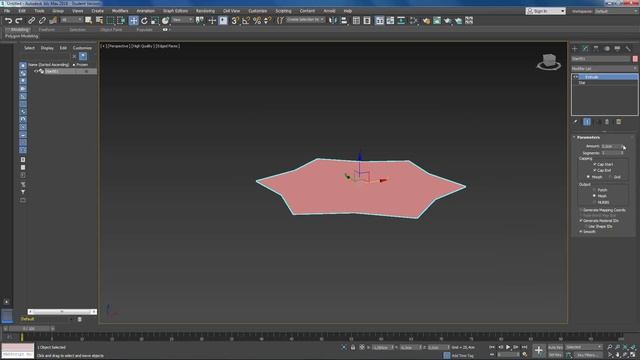Select the Unlink Selection tool
The width and height of the screenshot is (640, 360).
[42, 20]
